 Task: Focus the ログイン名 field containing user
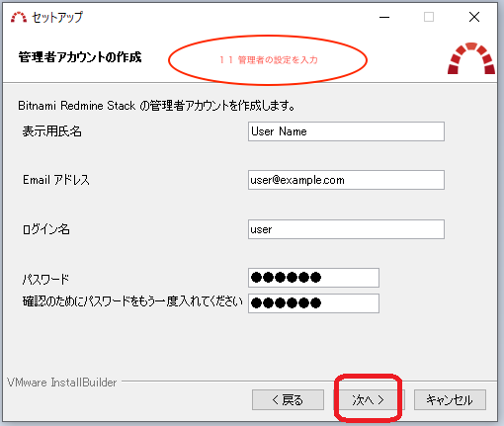[x=346, y=229]
